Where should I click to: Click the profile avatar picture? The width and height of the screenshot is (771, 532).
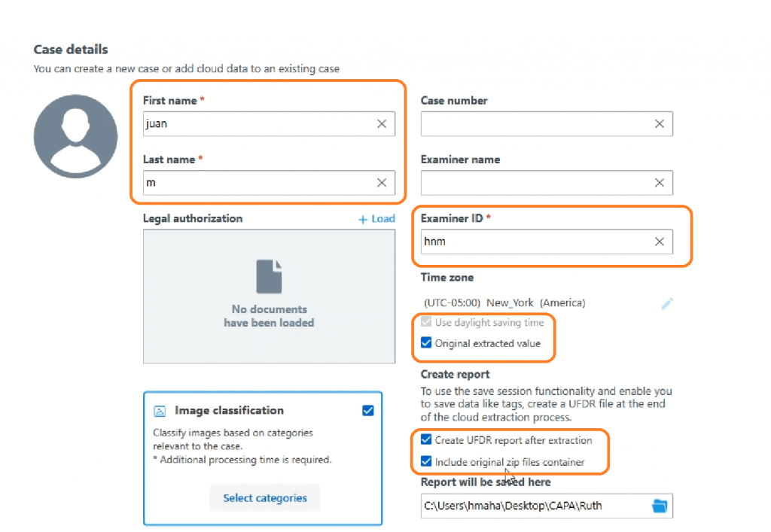[x=75, y=136]
